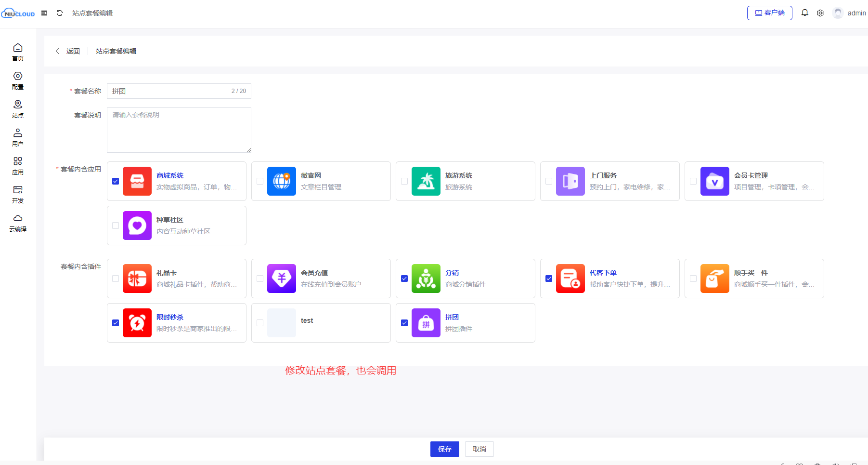The image size is (868, 465).
Task: Click the refresh icon in top bar
Action: coord(60,13)
